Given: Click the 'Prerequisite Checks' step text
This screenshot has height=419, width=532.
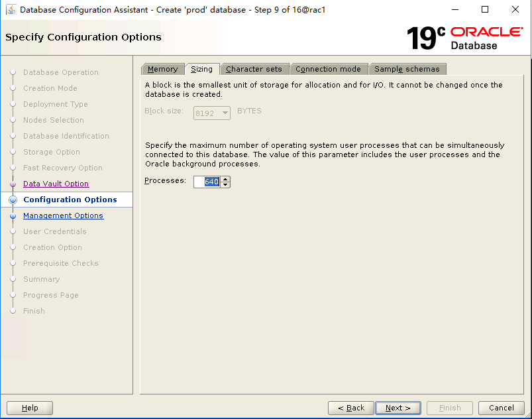Looking at the screenshot, I should (61, 263).
